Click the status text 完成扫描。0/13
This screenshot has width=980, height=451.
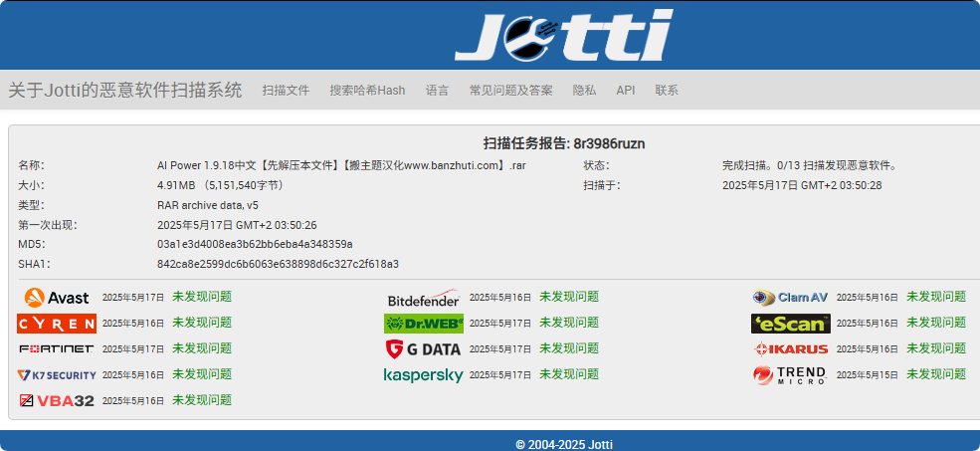(810, 165)
